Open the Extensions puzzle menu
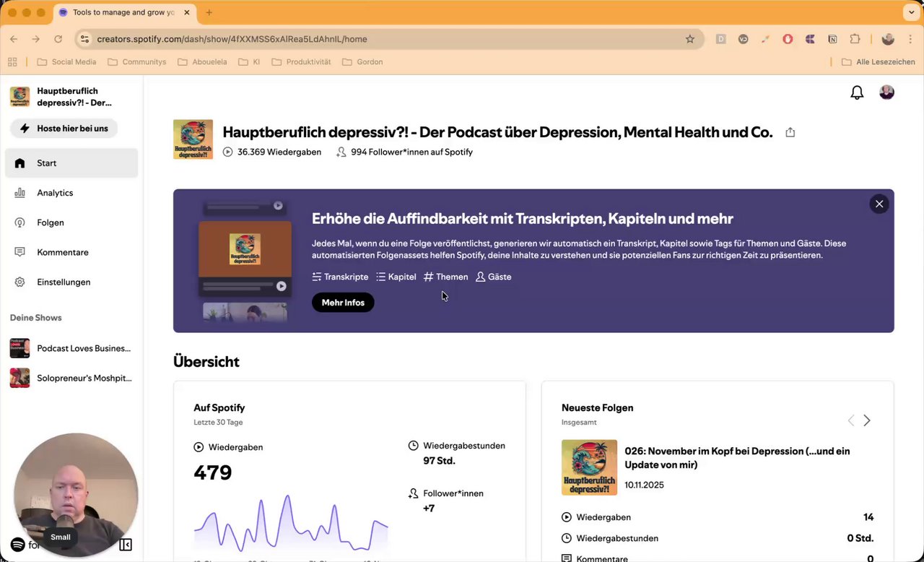The image size is (924, 562). point(855,39)
